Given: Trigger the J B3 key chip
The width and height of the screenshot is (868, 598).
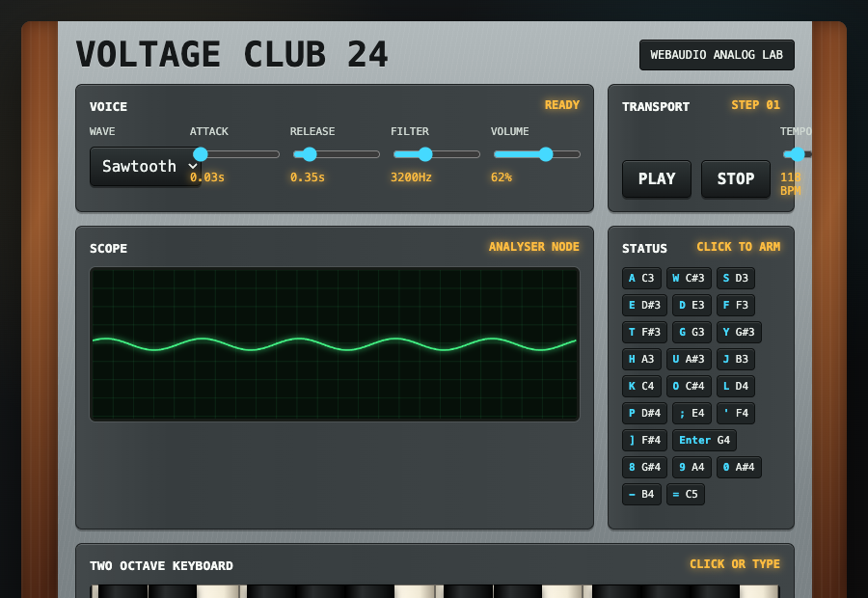Looking at the screenshot, I should click(736, 360).
